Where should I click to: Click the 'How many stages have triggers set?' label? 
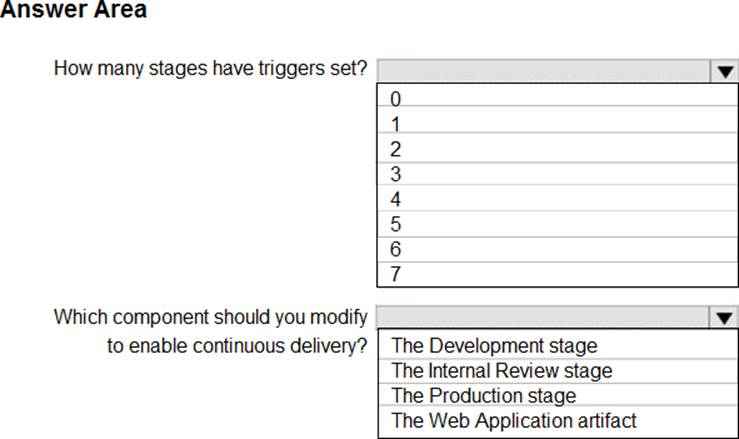[210, 70]
